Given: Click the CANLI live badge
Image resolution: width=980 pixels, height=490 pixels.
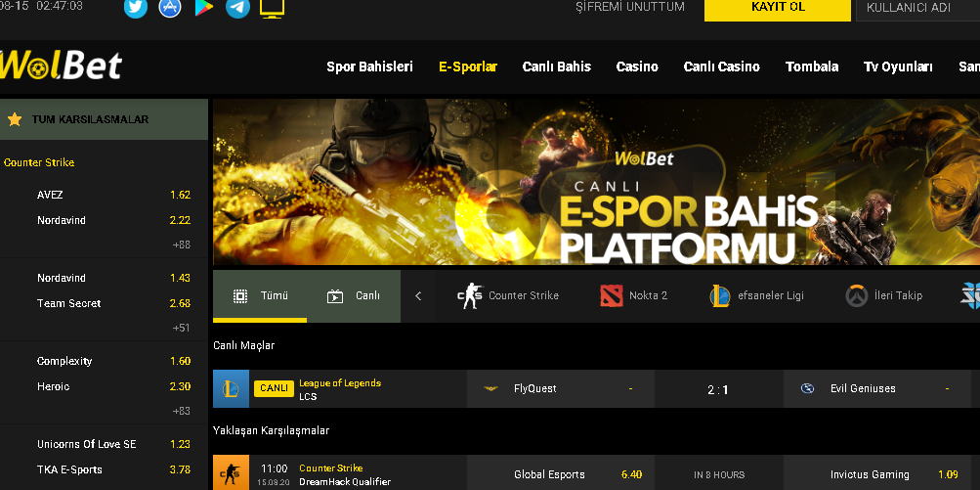Looking at the screenshot, I should coord(274,388).
